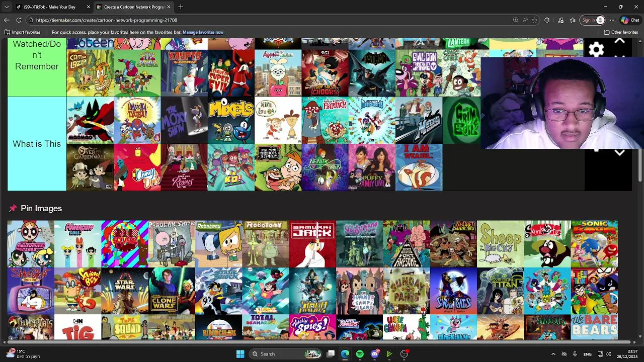Click the Sign in profile button

593,20
